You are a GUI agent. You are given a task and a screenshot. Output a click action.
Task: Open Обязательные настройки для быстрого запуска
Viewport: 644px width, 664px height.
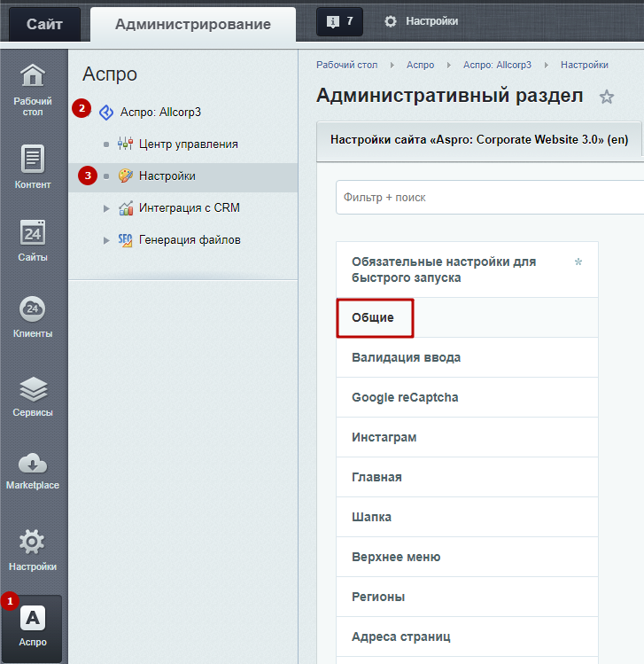[x=467, y=270]
